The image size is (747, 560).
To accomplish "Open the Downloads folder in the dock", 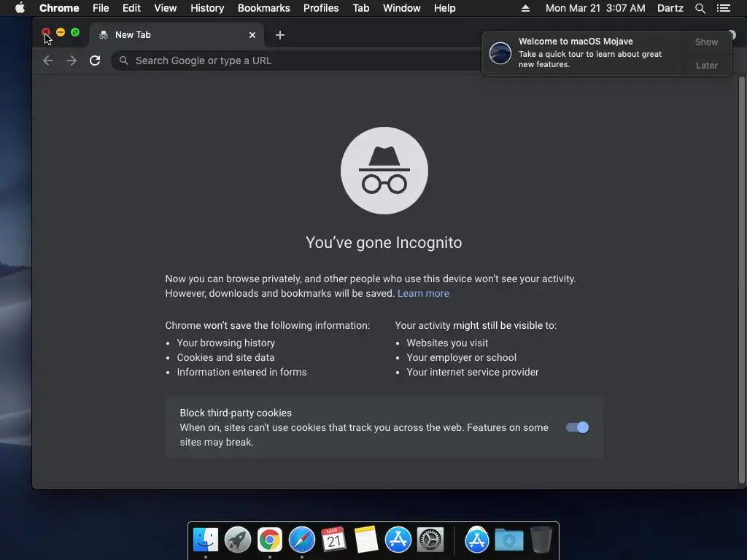I will [509, 540].
